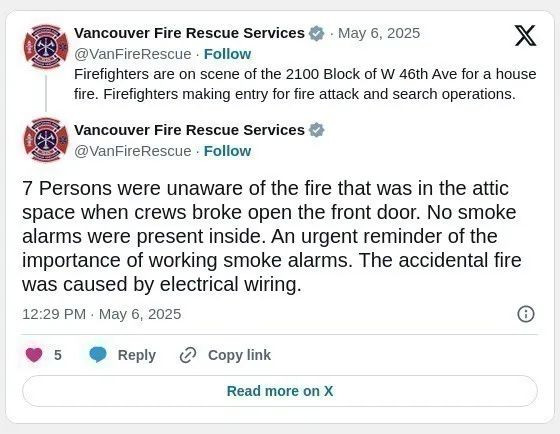Click the X logo icon

tap(525, 35)
